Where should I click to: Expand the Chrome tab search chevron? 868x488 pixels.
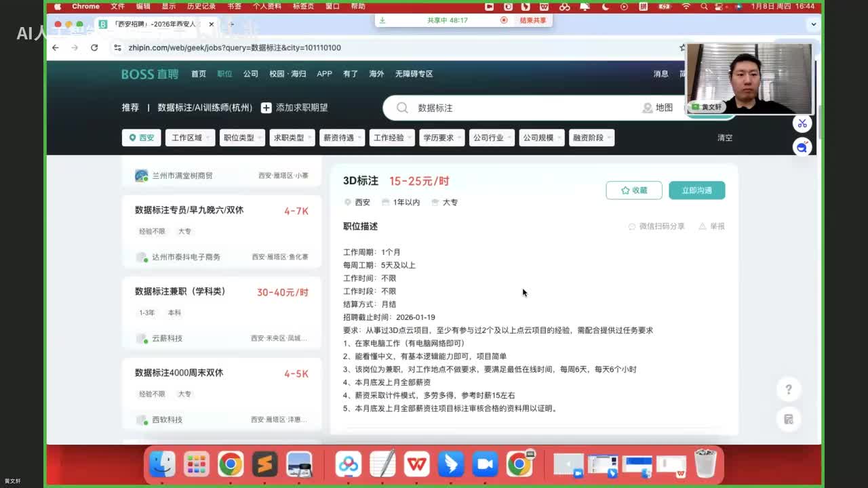[814, 24]
